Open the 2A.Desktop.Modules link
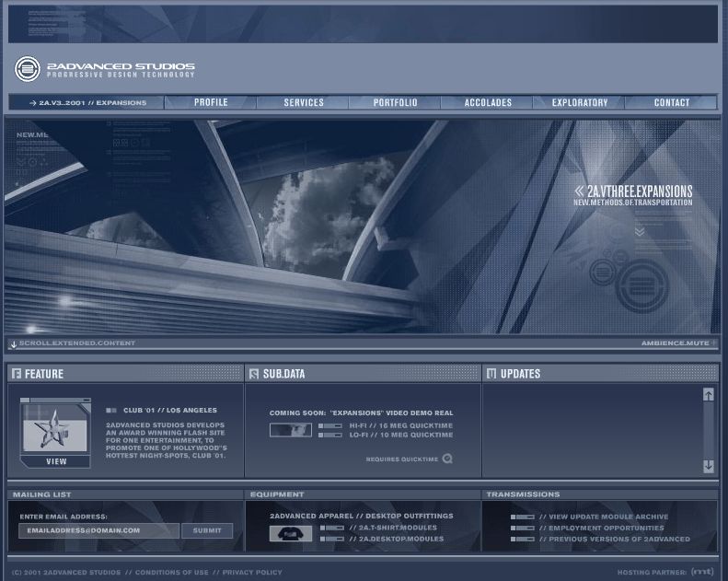The height and width of the screenshot is (581, 728). coord(396,539)
